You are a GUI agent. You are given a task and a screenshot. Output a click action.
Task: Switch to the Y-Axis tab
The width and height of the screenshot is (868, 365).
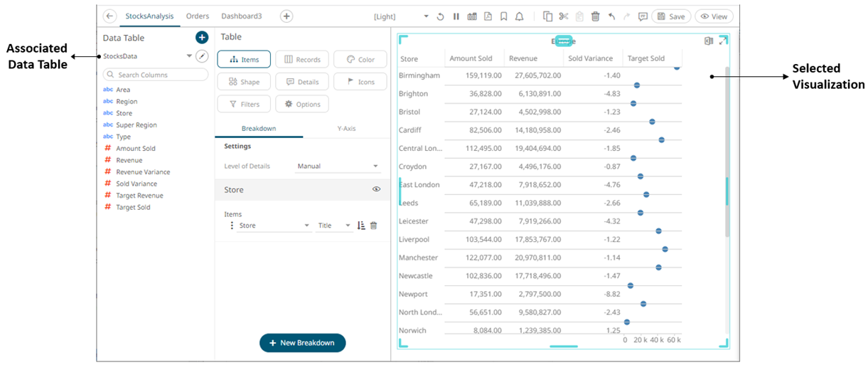pos(346,129)
